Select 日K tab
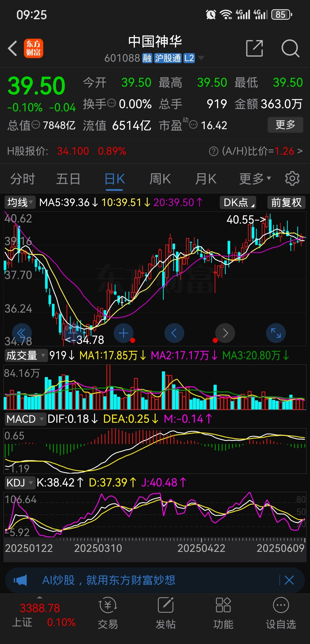The width and height of the screenshot is (310, 644). [x=115, y=179]
